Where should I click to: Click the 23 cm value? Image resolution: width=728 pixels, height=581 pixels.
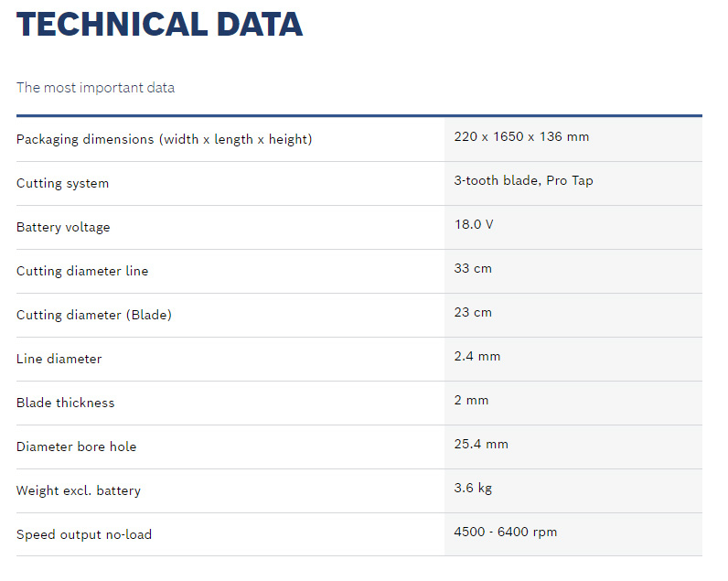point(473,312)
